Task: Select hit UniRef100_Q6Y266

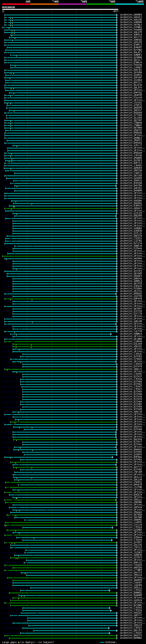Action: [131, 175]
